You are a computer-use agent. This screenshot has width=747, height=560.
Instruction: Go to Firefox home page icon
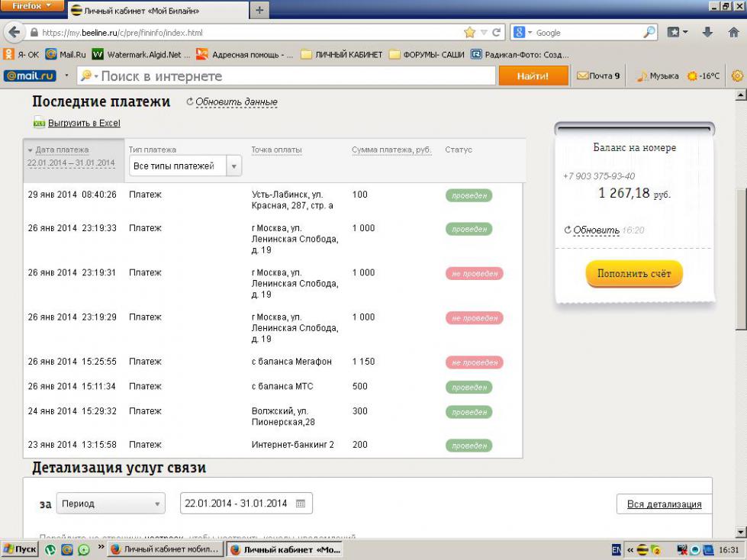pos(733,33)
